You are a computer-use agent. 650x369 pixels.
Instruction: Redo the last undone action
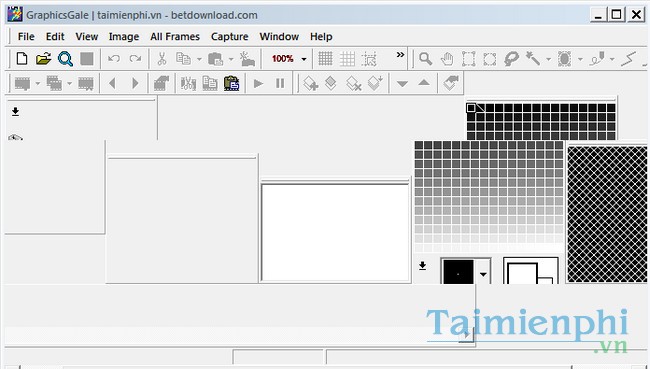pos(135,59)
